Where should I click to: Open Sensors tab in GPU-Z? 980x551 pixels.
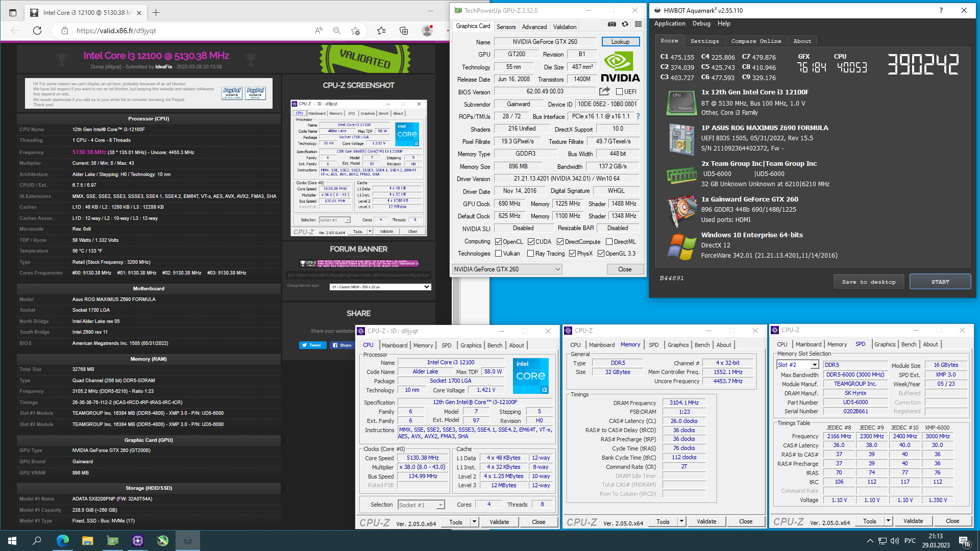506,27
